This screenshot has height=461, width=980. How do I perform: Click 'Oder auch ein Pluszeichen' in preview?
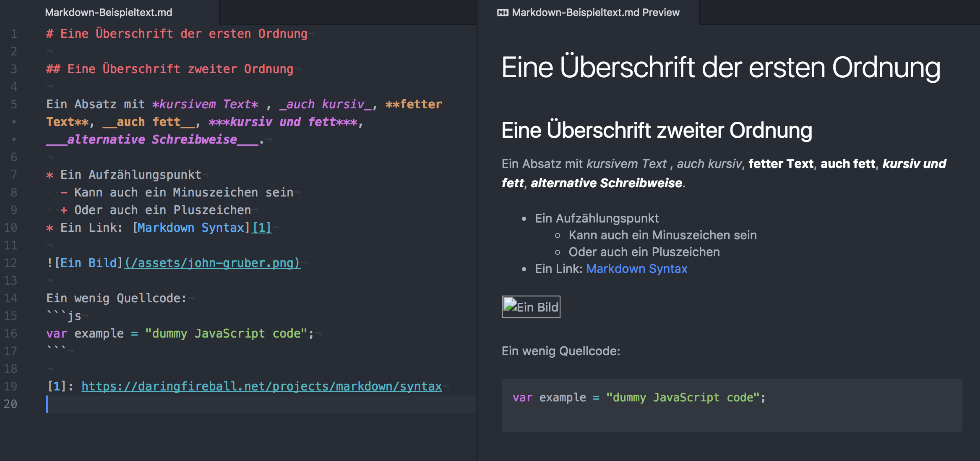click(644, 252)
